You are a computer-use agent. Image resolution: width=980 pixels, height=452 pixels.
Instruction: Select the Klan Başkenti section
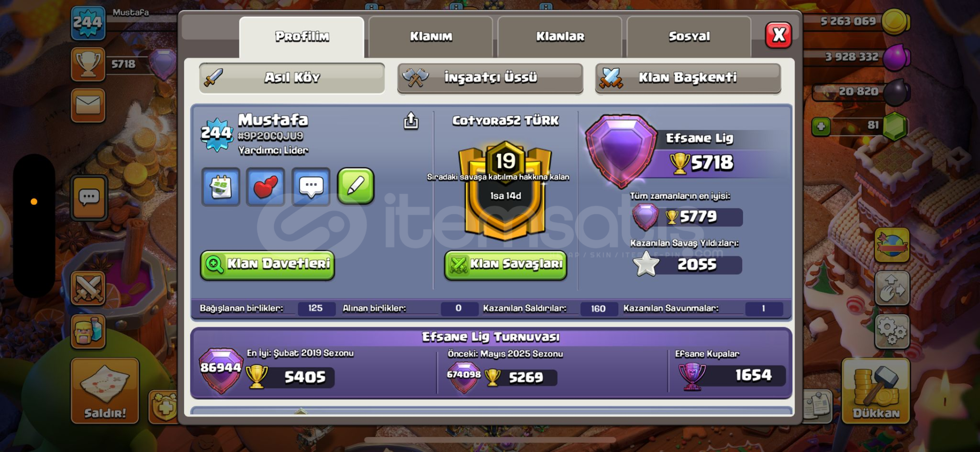(x=688, y=78)
